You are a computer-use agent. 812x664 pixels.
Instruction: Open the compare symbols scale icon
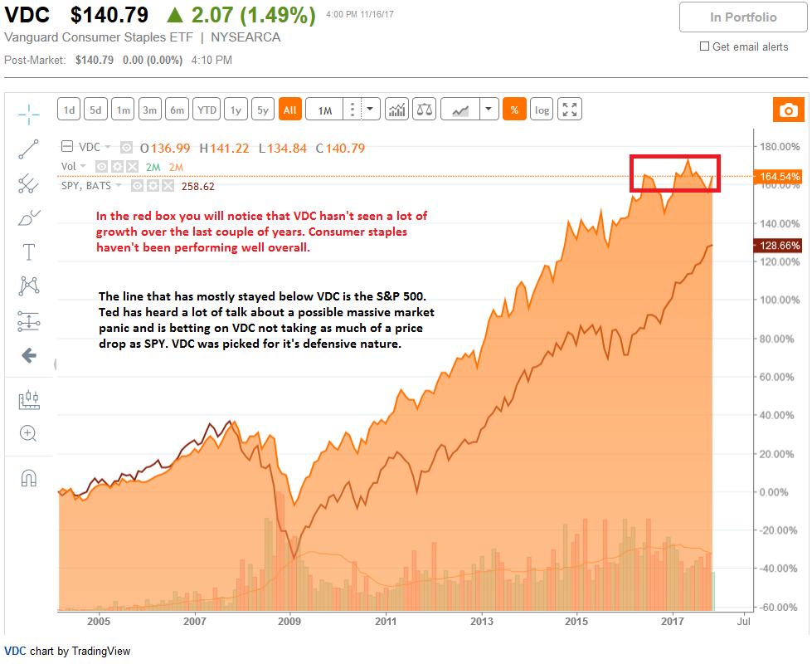click(425, 110)
